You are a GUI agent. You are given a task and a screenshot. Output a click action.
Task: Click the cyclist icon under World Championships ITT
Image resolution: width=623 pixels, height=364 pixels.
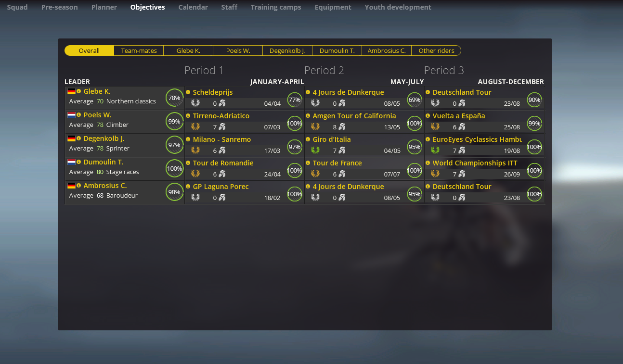(462, 174)
